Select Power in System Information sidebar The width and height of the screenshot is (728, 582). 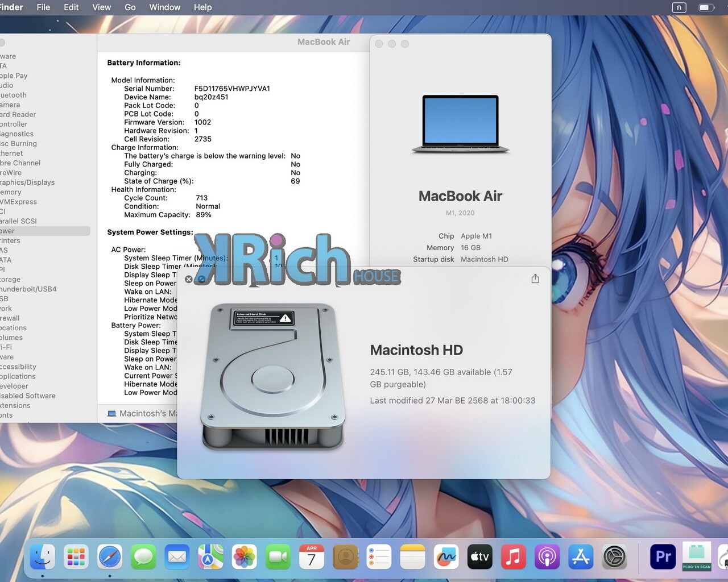point(45,231)
